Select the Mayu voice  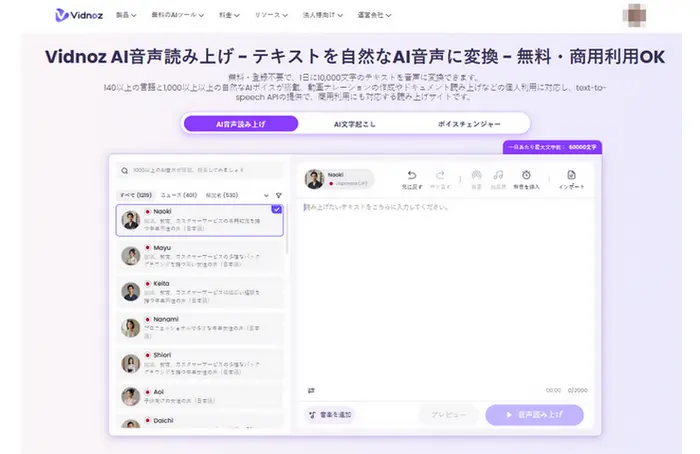[200, 256]
